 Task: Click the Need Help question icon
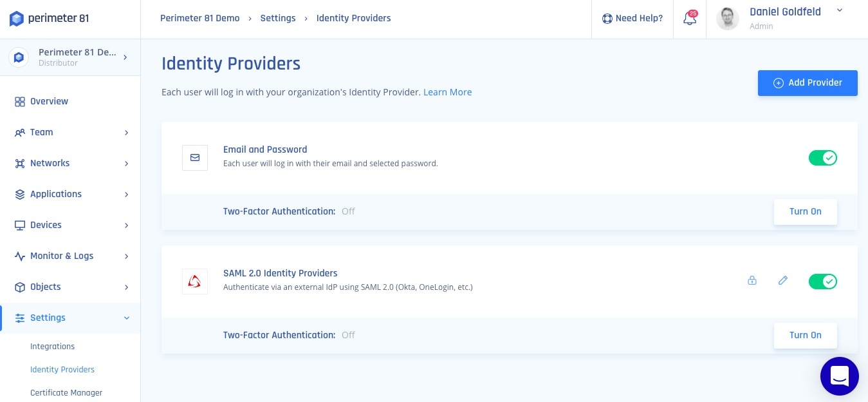tap(607, 19)
